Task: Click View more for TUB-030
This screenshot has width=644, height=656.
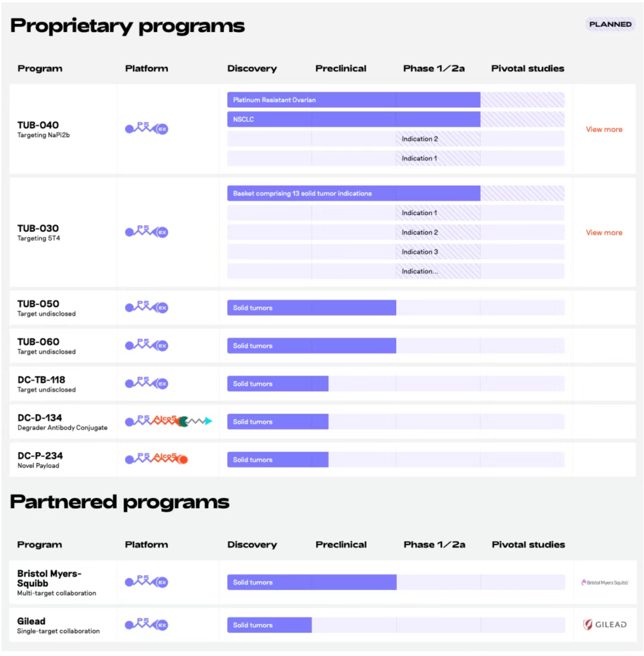Action: (604, 233)
